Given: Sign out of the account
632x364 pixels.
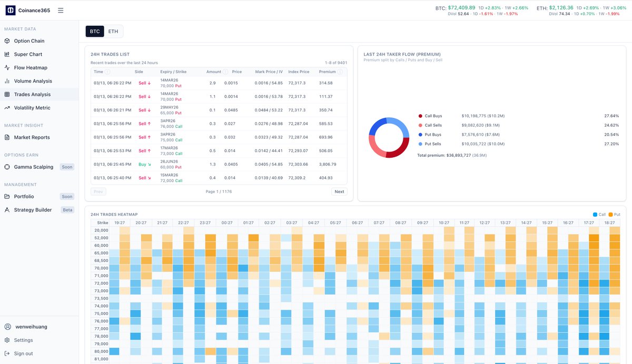Looking at the screenshot, I should click(23, 353).
